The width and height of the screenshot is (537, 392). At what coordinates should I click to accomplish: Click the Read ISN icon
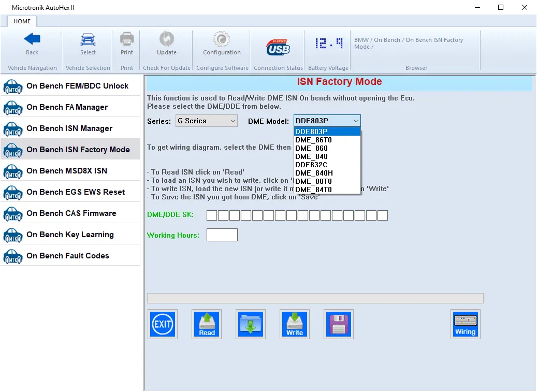(x=207, y=324)
